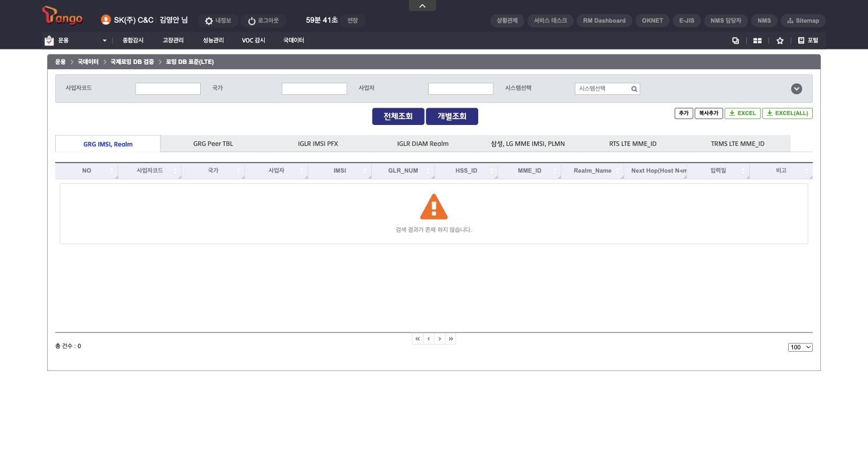Screen dimensions: 868x472
Task: Open the 포털 link
Action: pos(808,41)
